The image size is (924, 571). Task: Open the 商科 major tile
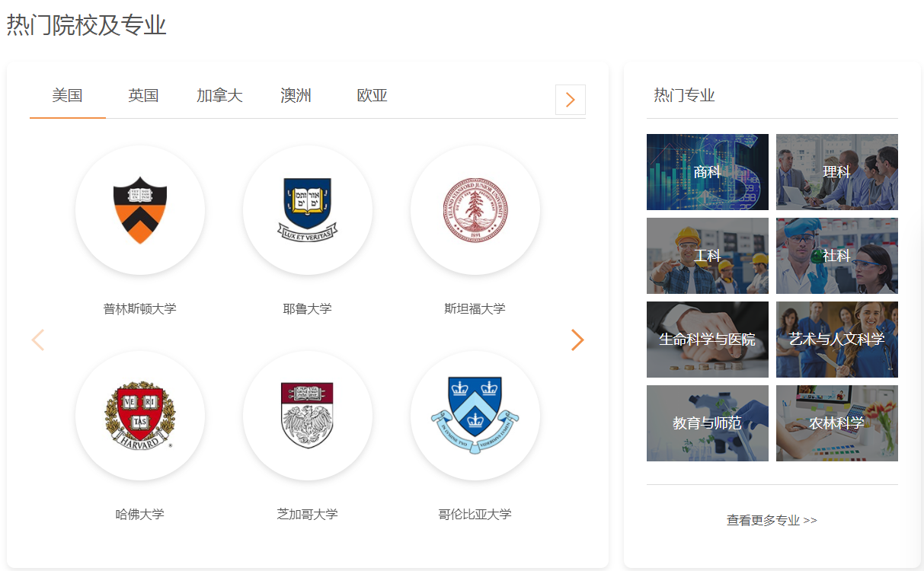click(708, 172)
